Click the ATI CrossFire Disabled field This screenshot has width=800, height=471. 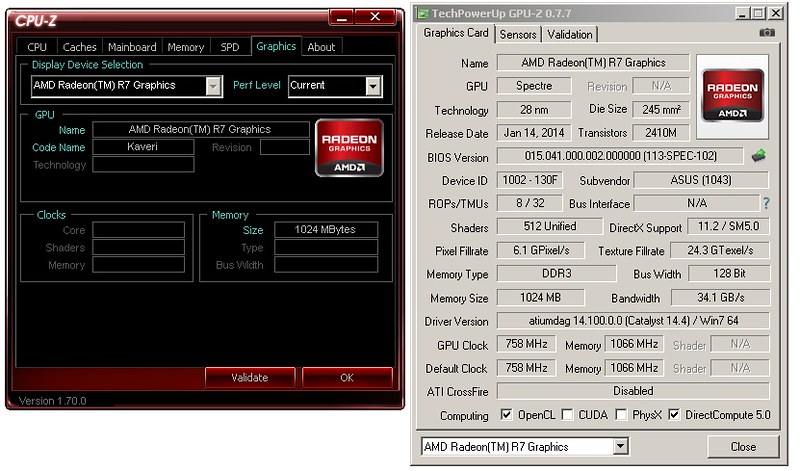(x=633, y=391)
